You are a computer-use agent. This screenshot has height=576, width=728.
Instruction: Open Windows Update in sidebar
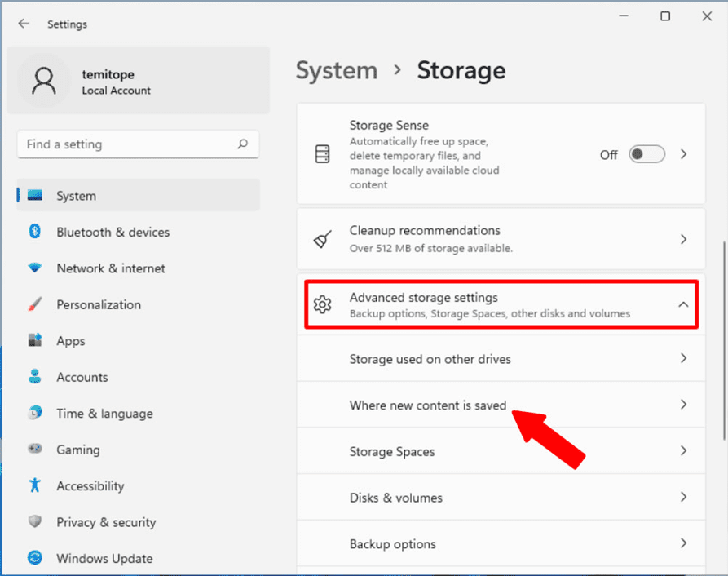pos(104,558)
